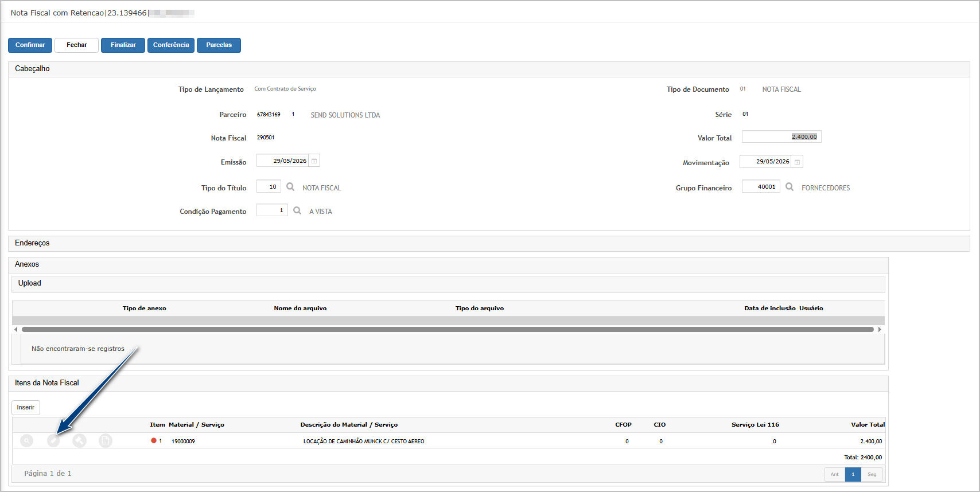This screenshot has height=492, width=980.
Task: Click the Fechar button
Action: pyautogui.click(x=77, y=45)
